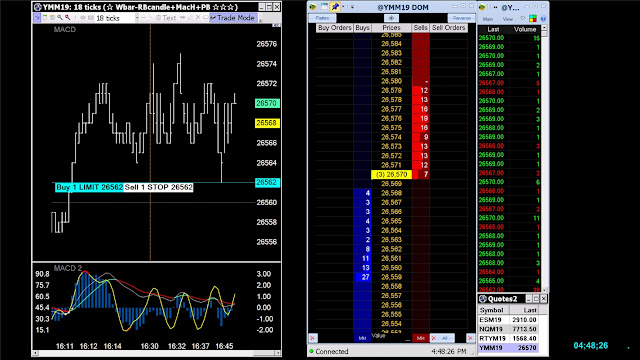Click the Buy Orders column header
Image resolution: width=640 pixels, height=360 pixels.
point(334,28)
